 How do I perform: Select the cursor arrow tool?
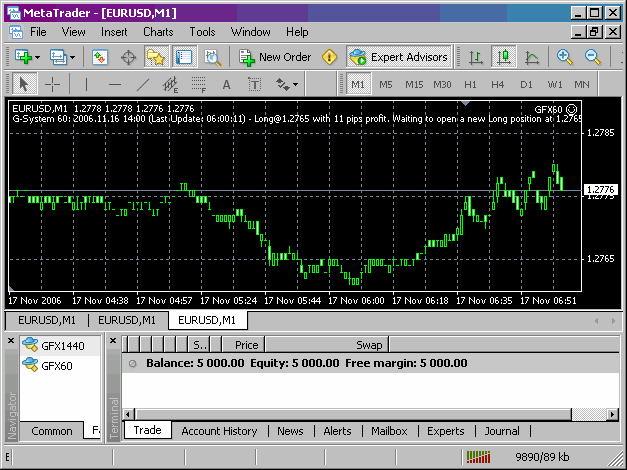[x=24, y=84]
